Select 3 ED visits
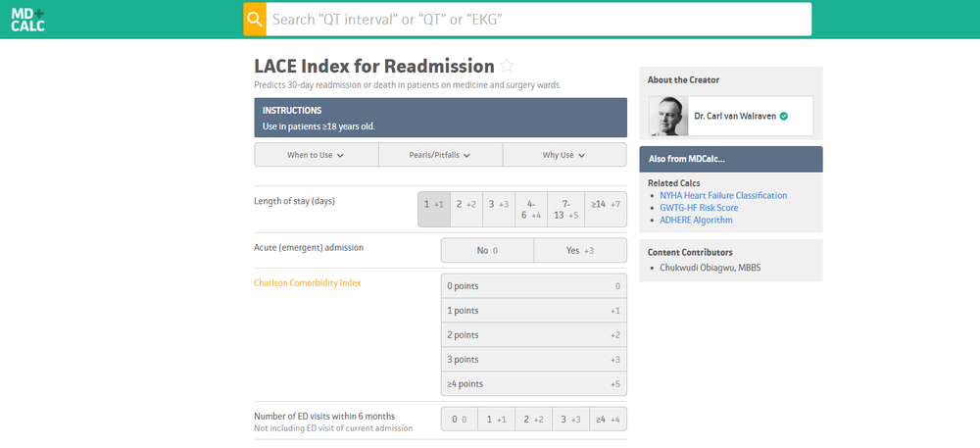Screen dimensions: 980x448 tap(570, 420)
